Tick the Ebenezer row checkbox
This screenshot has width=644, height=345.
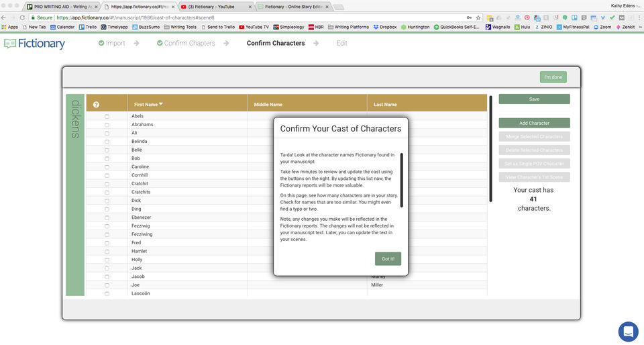click(107, 217)
